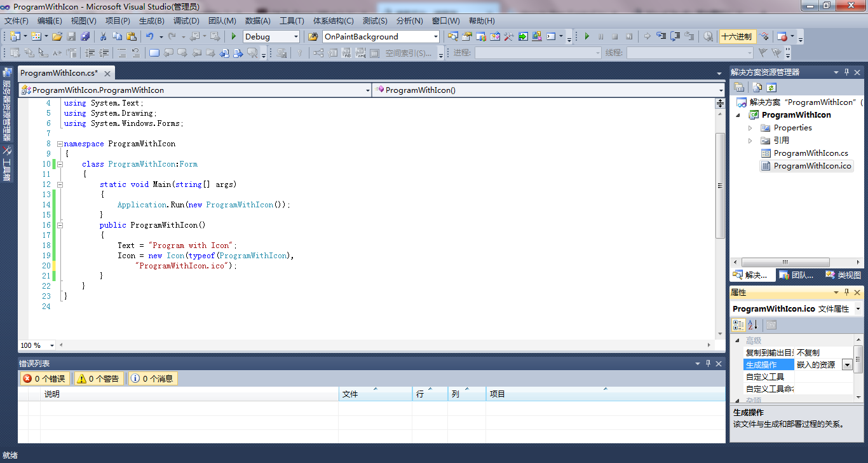Switch properties grid to categorized view
This screenshot has width=868, height=463.
click(x=738, y=325)
